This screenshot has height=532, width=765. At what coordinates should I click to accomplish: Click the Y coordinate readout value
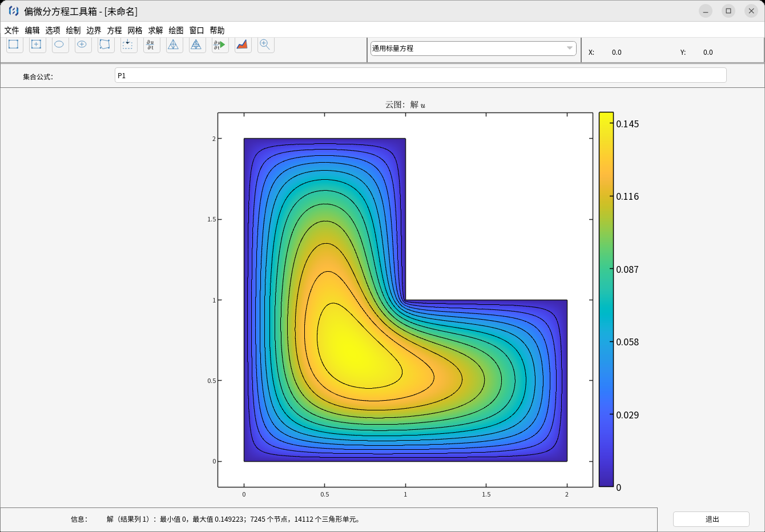(x=708, y=52)
